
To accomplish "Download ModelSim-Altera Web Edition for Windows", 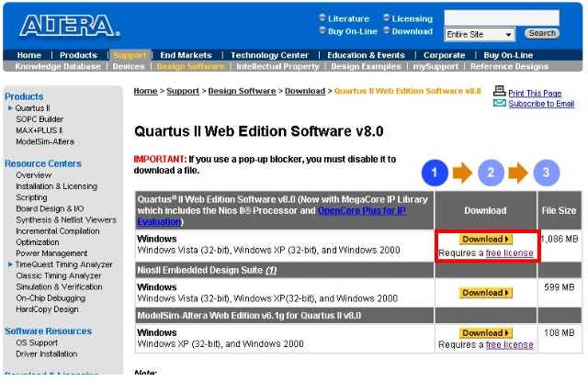I will [x=485, y=332].
